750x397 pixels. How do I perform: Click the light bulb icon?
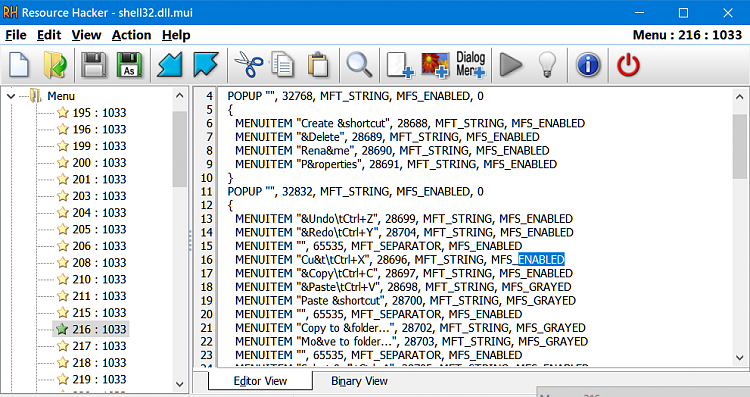(x=547, y=65)
